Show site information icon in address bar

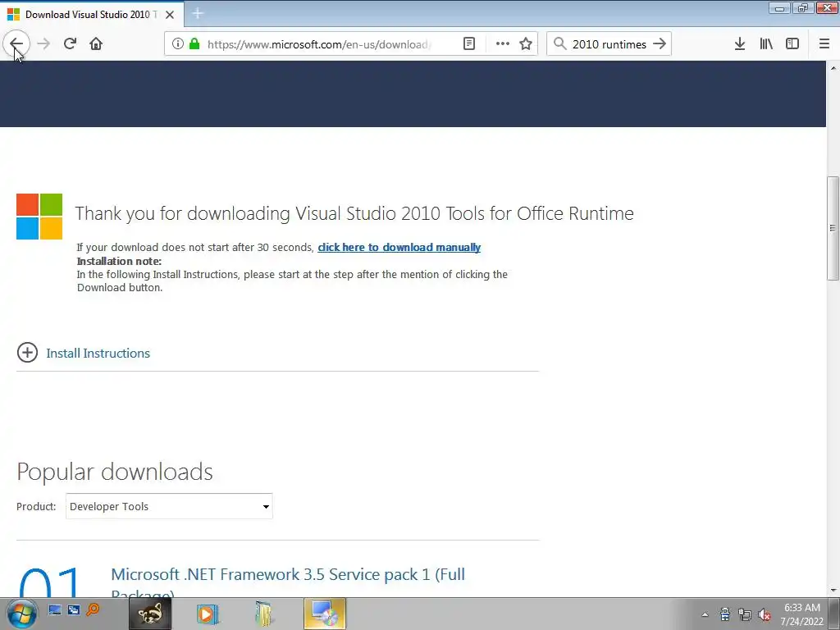(178, 44)
